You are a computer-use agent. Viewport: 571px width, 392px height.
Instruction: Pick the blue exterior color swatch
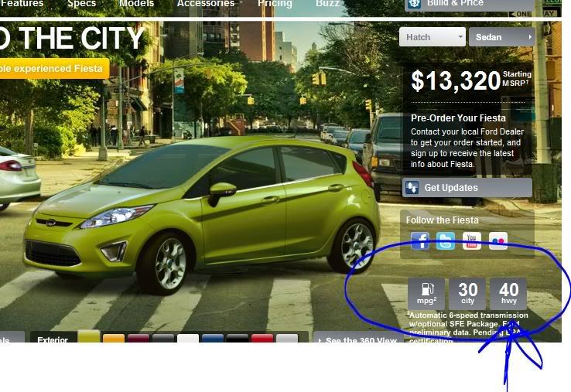pos(213,339)
